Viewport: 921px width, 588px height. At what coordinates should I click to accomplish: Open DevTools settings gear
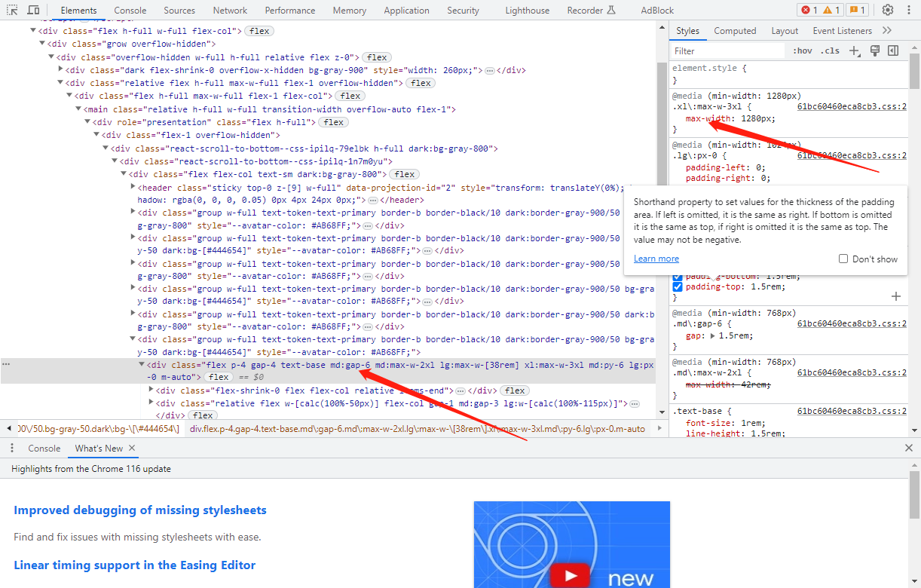click(x=888, y=10)
